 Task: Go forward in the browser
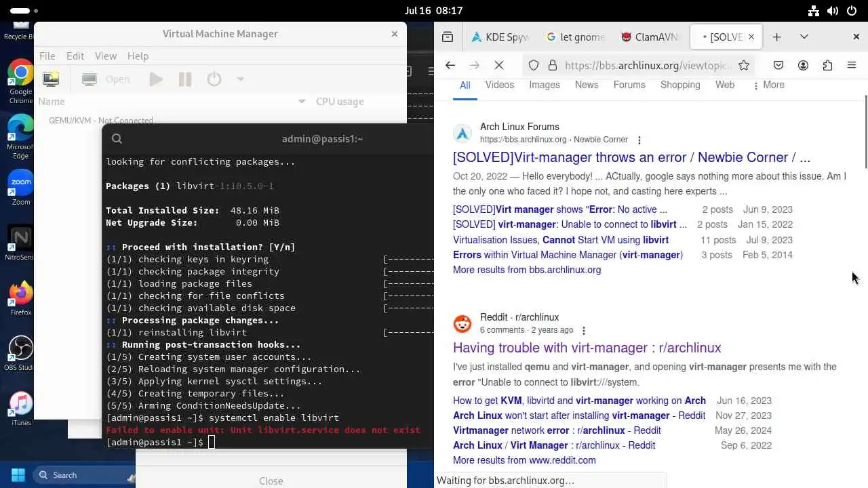point(475,65)
